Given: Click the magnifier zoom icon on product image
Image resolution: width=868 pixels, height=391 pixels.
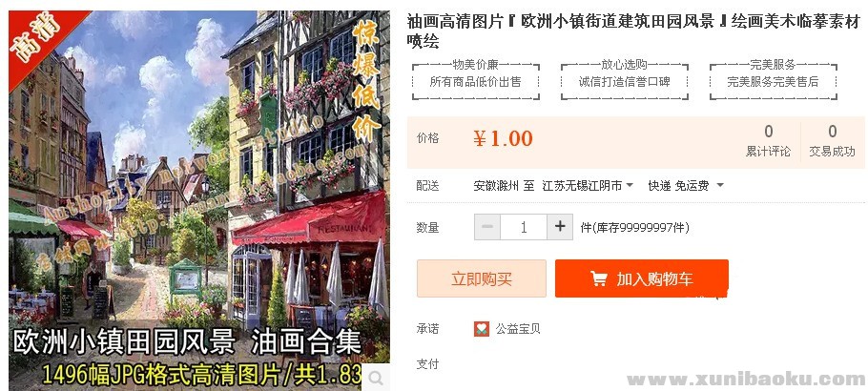Looking at the screenshot, I should tap(376, 379).
